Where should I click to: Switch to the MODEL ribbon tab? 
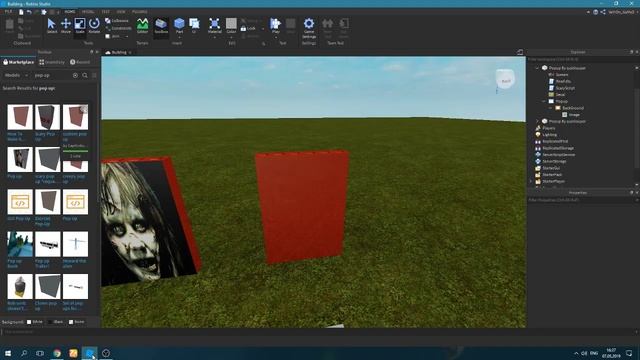click(x=88, y=12)
